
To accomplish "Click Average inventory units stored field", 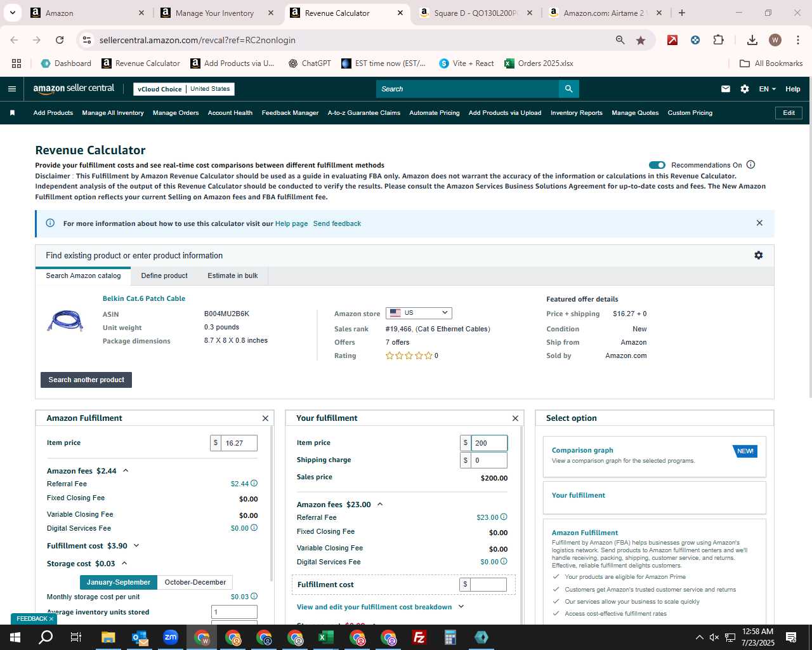I will click(x=234, y=612).
